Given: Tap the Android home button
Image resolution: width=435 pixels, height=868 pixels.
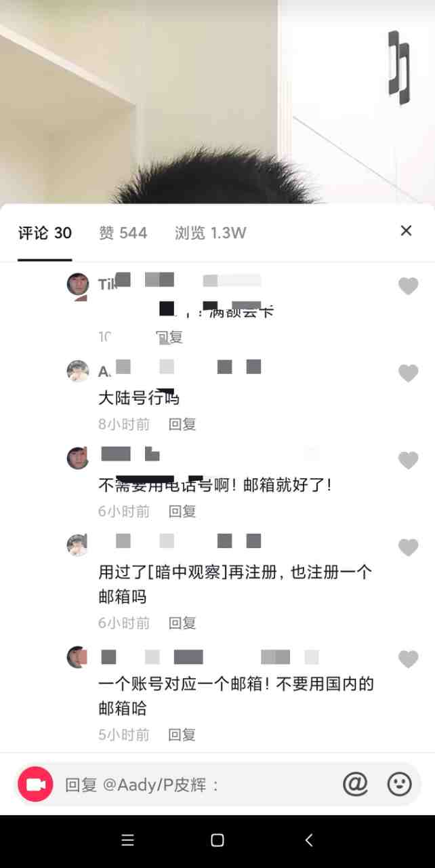Looking at the screenshot, I should pyautogui.click(x=217, y=840).
